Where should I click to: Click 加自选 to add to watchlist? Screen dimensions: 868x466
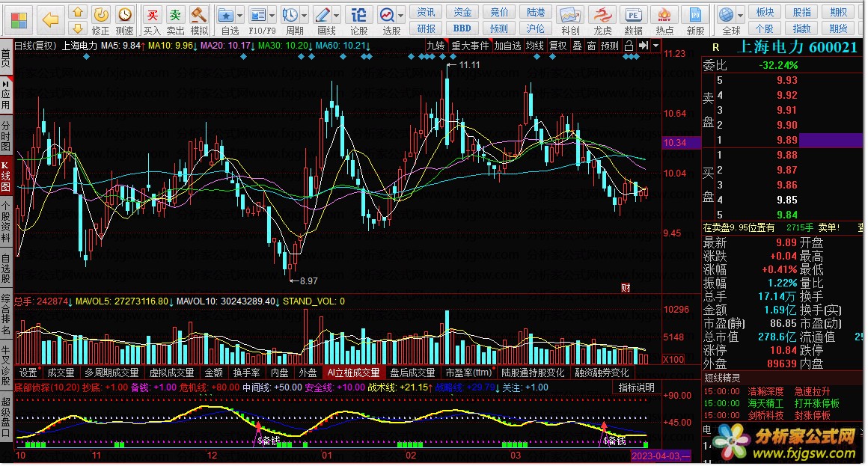point(507,46)
